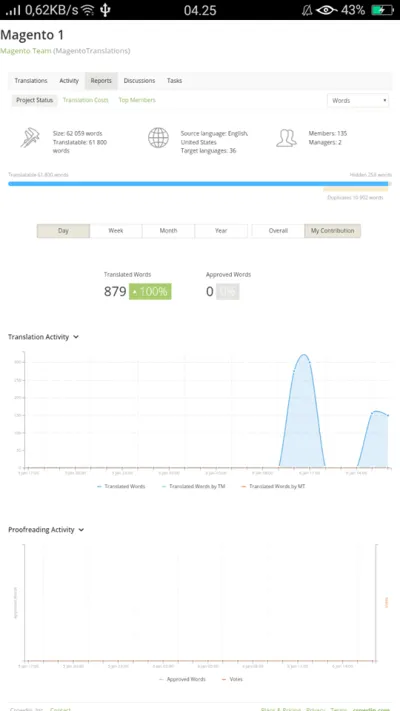Tap the USB connection status icon
The height and width of the screenshot is (711, 400).
point(105,10)
